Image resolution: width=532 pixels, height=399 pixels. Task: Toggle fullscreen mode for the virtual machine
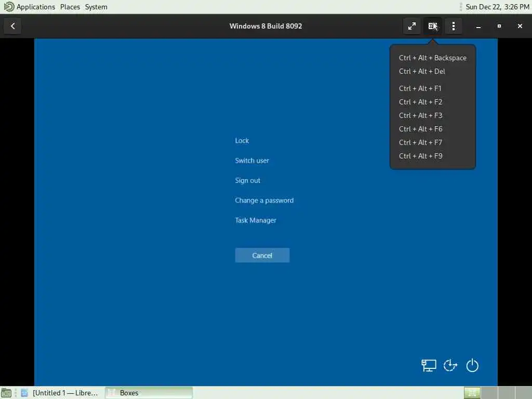(412, 26)
